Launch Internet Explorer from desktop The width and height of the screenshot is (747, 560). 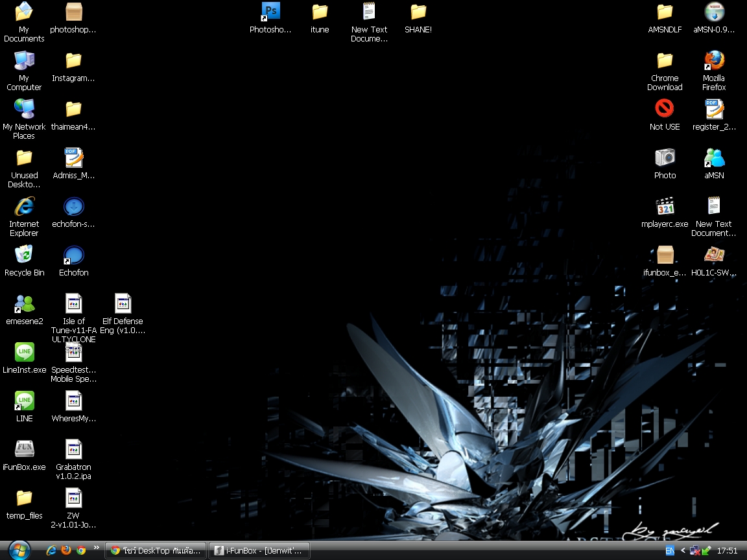24,206
